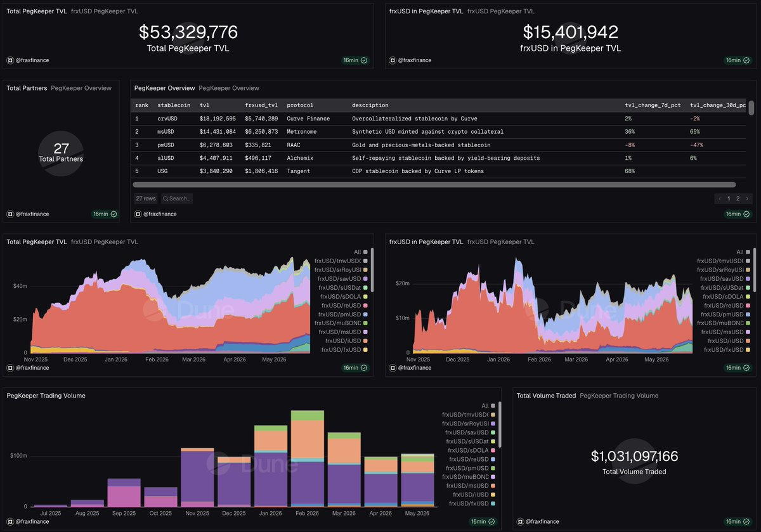This screenshot has height=532, width=761.
Task: Click the 16min refresh check icon in Total Partners panel
Action: (x=114, y=214)
